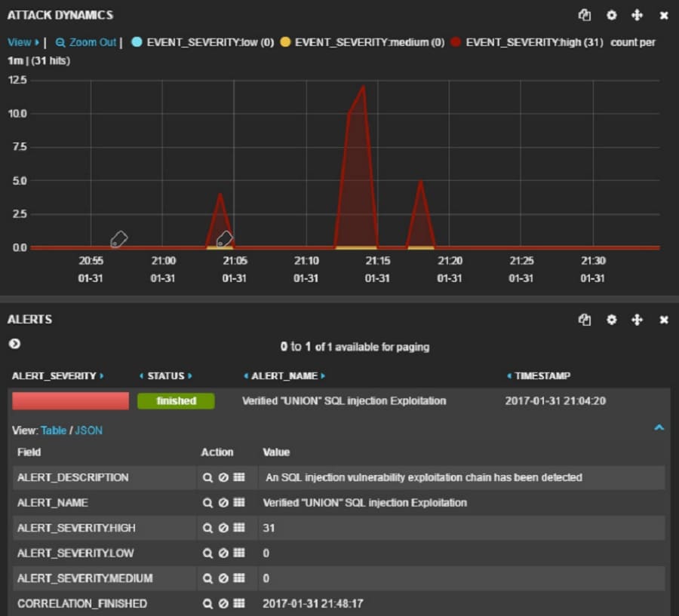Click the move icon in Alerts panel
This screenshot has height=616, width=679.
[637, 320]
